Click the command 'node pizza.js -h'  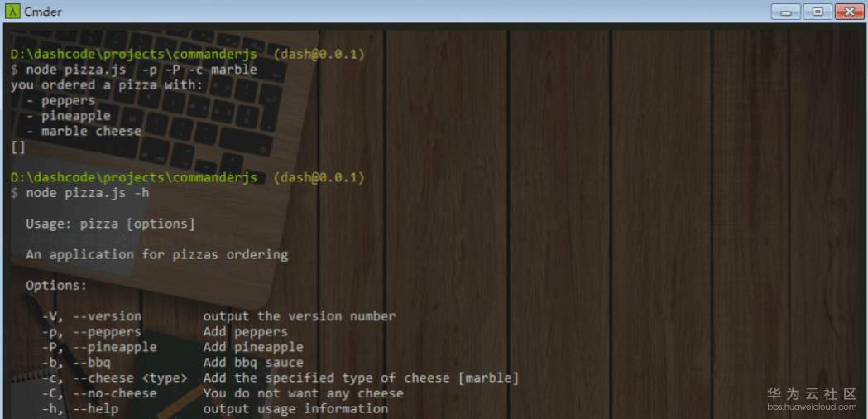(x=88, y=193)
